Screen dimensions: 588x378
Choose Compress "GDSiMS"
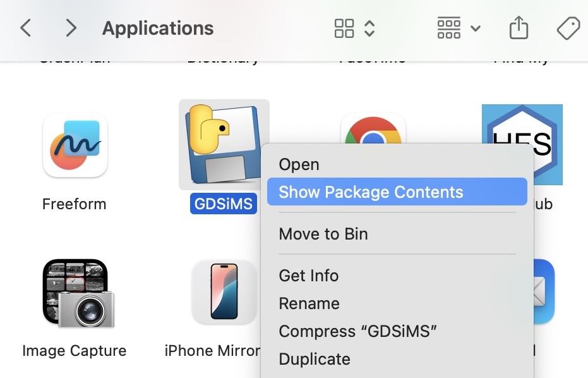397,331
